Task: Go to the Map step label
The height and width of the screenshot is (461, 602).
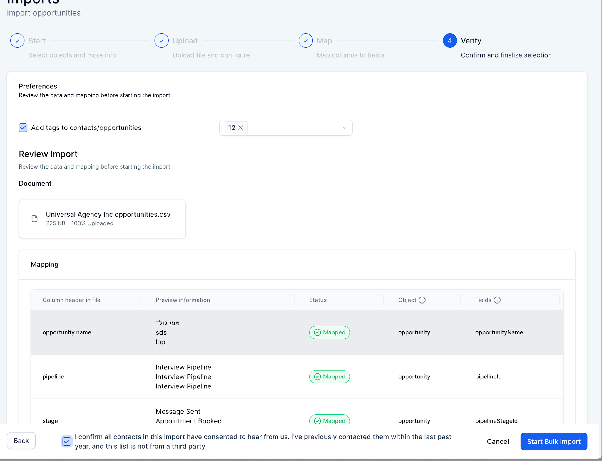Action: [324, 41]
